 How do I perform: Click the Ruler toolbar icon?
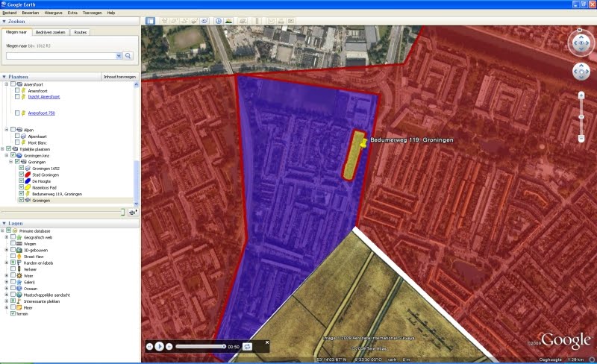click(x=257, y=21)
